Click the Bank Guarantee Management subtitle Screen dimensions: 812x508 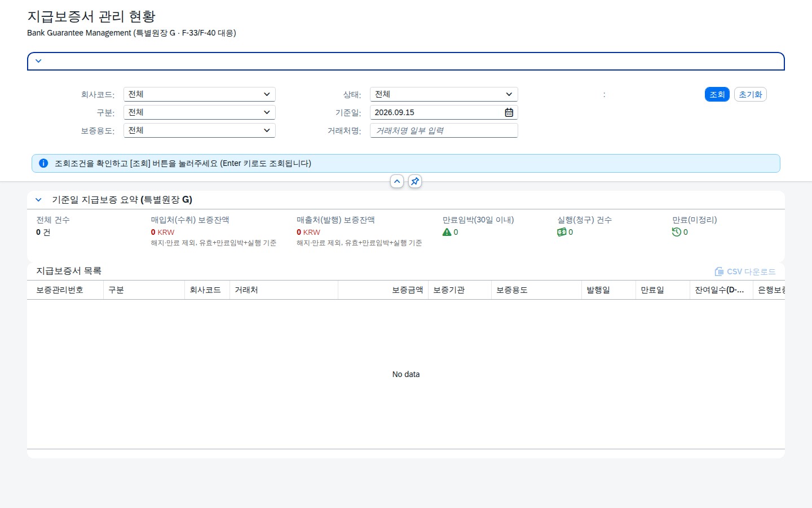(131, 33)
